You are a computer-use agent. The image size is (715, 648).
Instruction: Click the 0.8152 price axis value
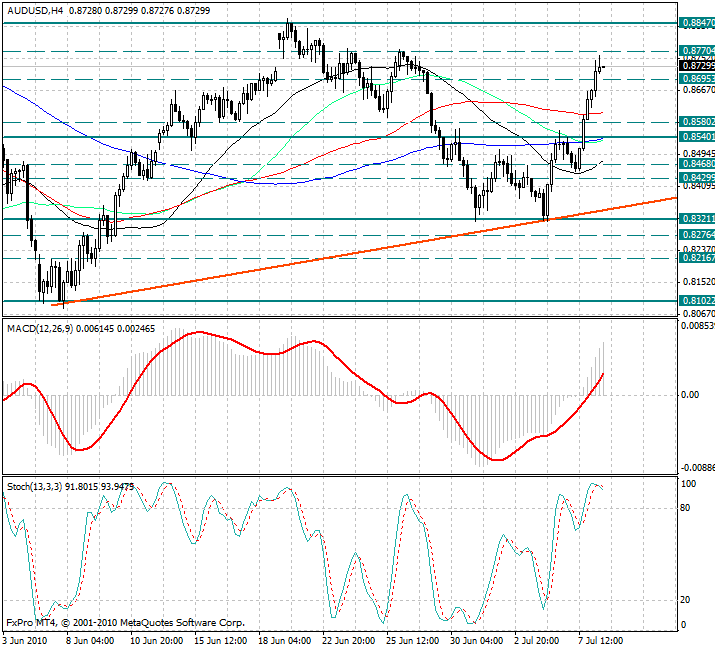point(699,282)
